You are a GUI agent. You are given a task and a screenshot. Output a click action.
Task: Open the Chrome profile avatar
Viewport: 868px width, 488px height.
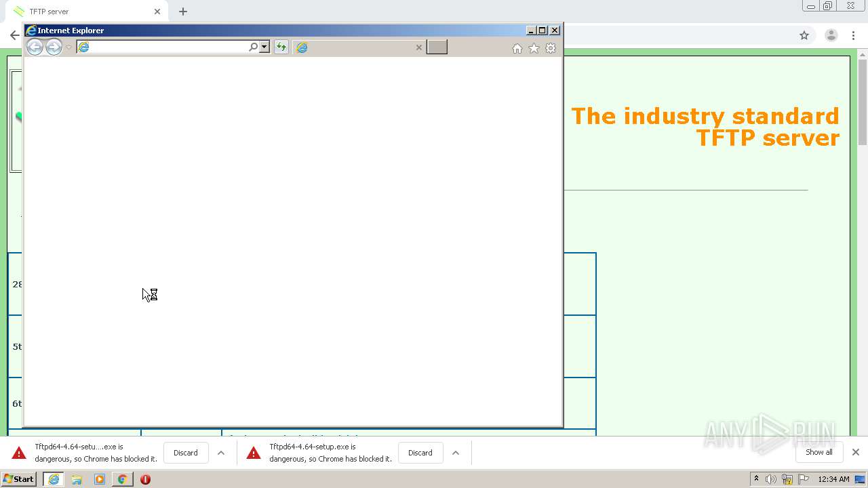coord(831,35)
